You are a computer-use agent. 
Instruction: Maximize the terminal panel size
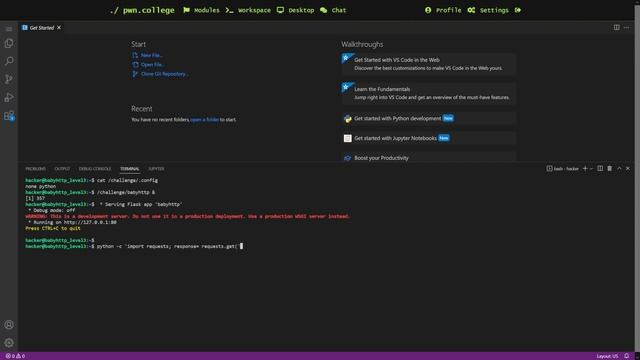click(x=619, y=169)
